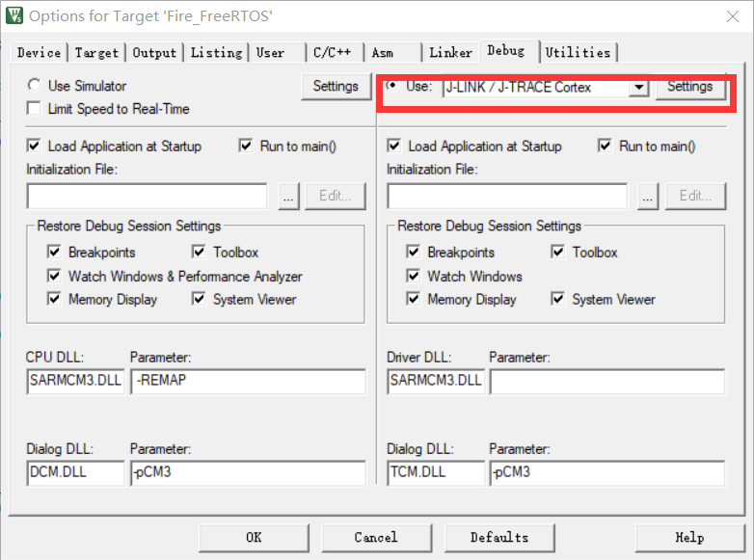This screenshot has width=754, height=560.
Task: Open the Help button
Action: pos(690,538)
